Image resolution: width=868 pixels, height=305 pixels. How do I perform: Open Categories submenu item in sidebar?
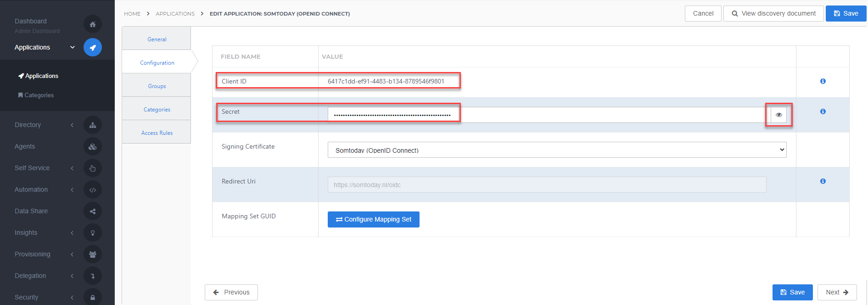[x=36, y=95]
